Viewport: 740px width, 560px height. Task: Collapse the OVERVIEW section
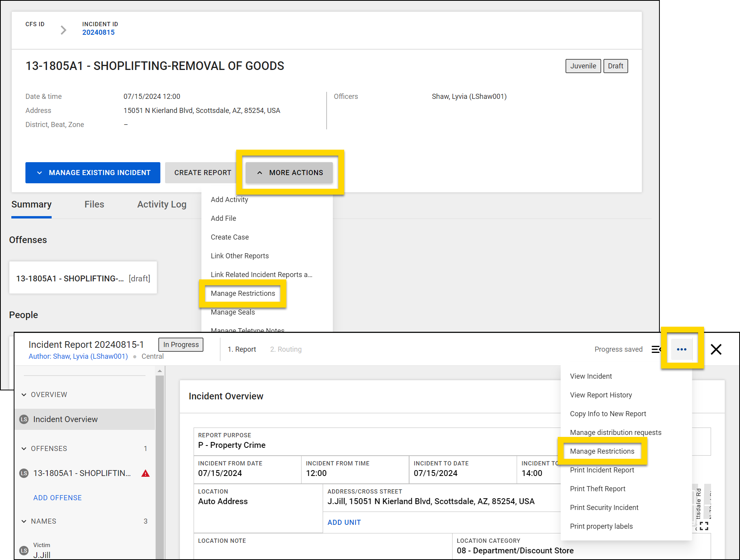tap(23, 394)
